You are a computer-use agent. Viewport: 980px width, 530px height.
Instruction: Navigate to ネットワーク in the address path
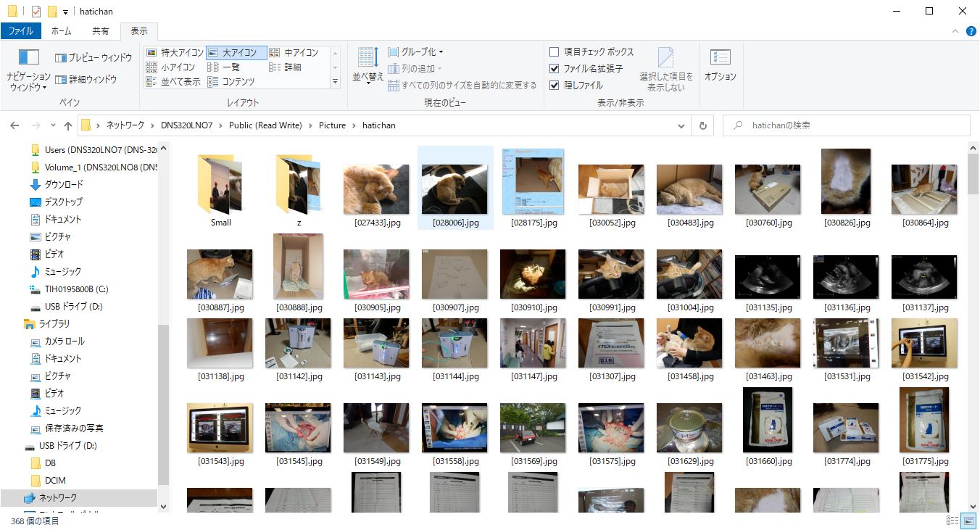click(x=124, y=125)
